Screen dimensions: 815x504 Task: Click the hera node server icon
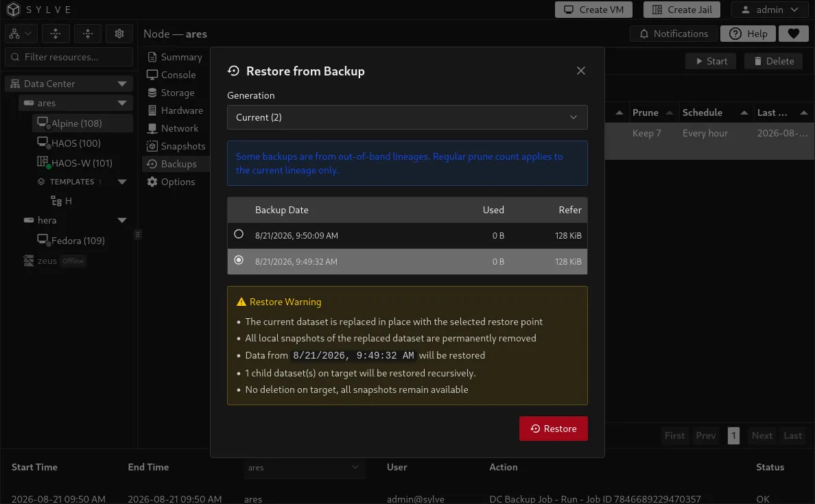(29, 220)
